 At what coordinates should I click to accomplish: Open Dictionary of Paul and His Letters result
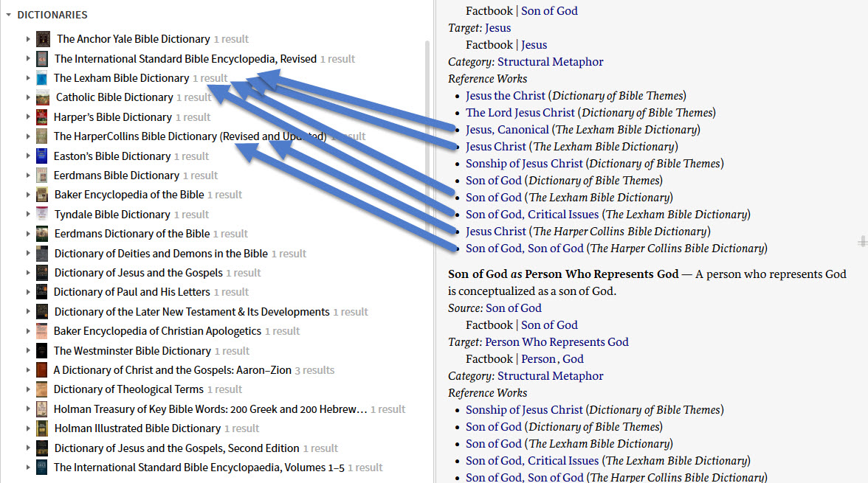(131, 292)
